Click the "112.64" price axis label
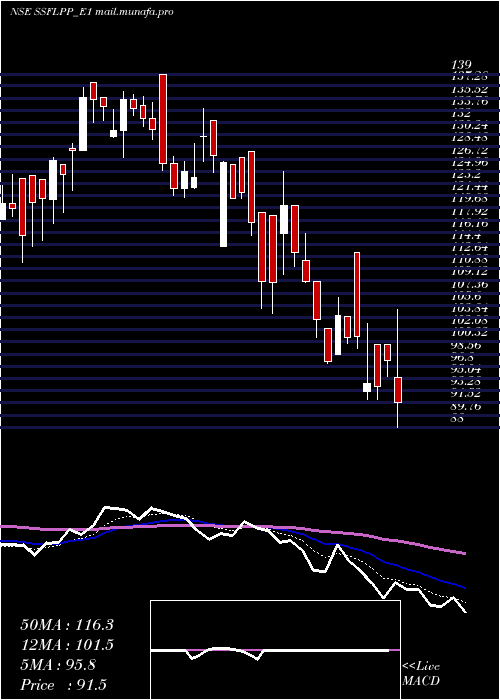 [x=471, y=248]
